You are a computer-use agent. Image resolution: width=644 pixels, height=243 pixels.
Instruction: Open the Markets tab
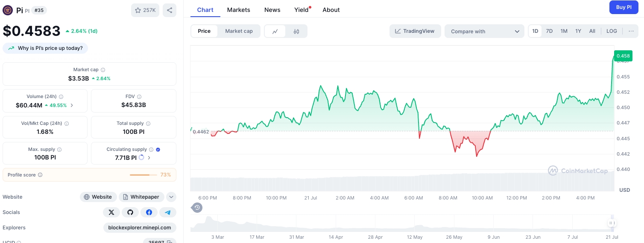pyautogui.click(x=239, y=10)
